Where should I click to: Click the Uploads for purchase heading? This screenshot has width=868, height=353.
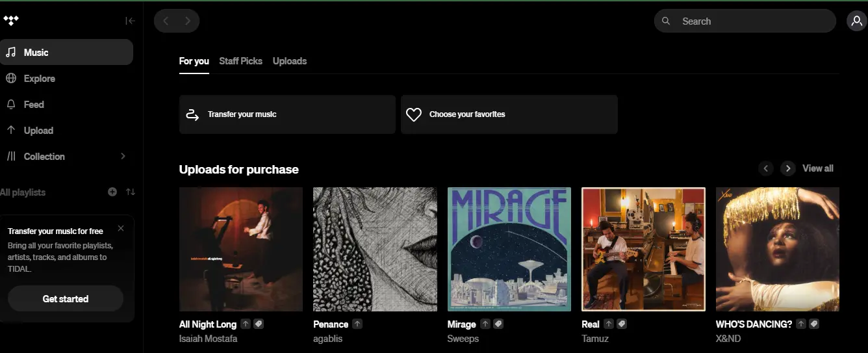[239, 170]
